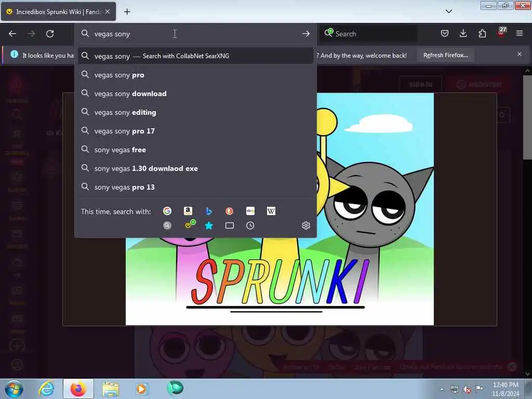Open the Firefox application menu
The height and width of the screenshot is (399, 532).
[520, 33]
